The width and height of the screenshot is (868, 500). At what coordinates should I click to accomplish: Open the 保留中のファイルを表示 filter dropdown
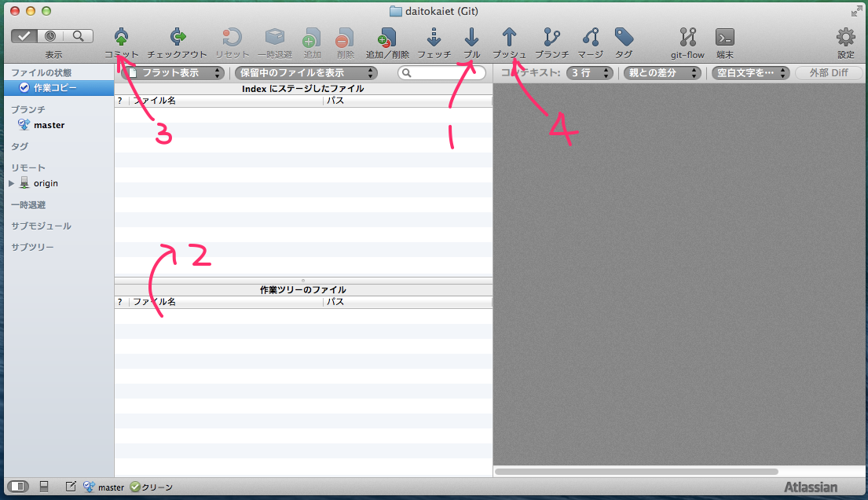coord(306,72)
